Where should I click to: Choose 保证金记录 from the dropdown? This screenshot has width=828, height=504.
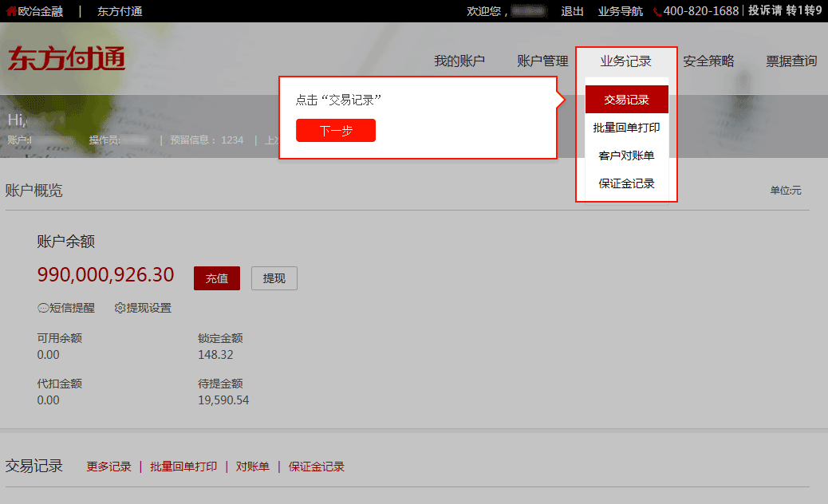(x=627, y=183)
